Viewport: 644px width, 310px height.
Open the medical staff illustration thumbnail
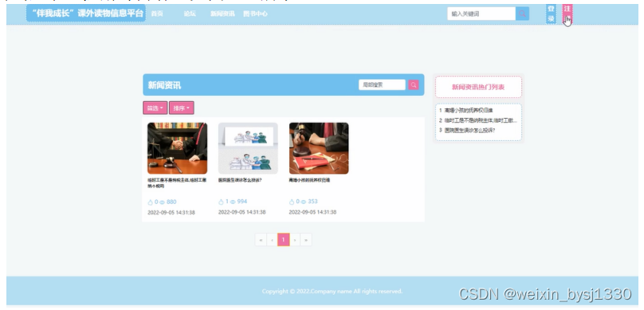click(x=248, y=148)
